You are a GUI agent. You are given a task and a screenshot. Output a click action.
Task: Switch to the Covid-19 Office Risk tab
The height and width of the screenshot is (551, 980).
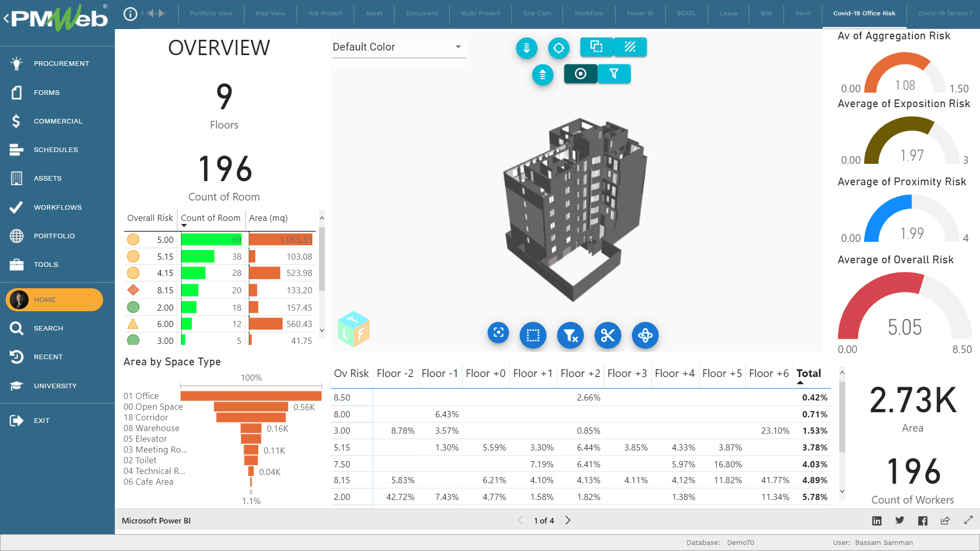click(x=864, y=13)
